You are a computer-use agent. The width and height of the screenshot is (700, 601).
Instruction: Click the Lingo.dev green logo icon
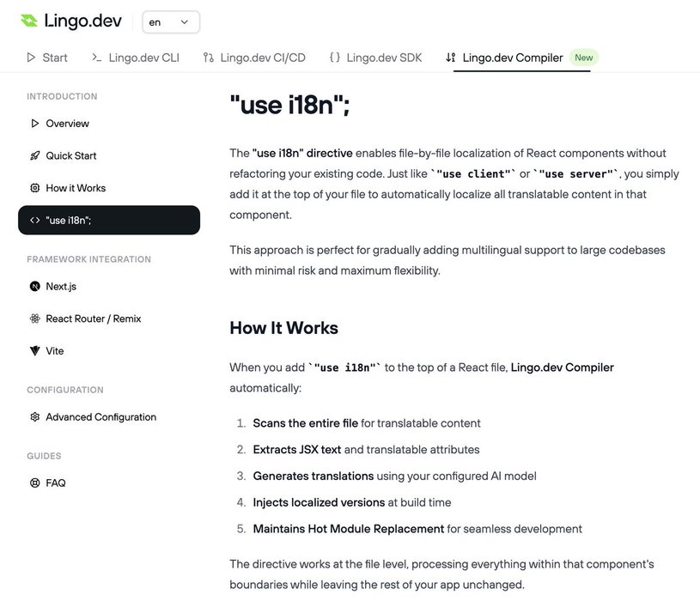click(29, 21)
